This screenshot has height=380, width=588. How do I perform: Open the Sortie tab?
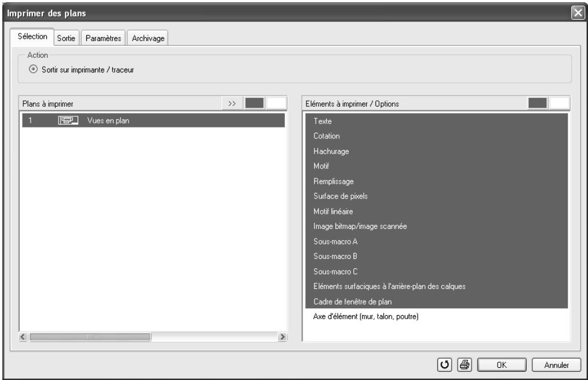(x=66, y=38)
